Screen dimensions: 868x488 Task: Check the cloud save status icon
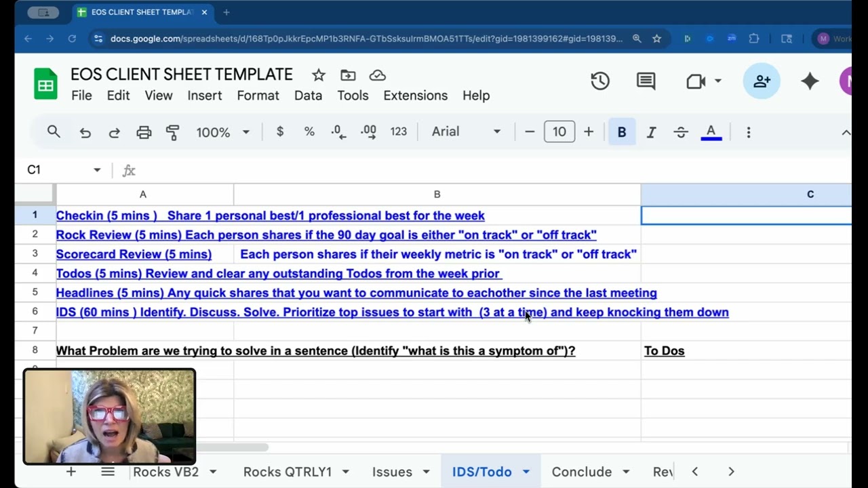(378, 75)
